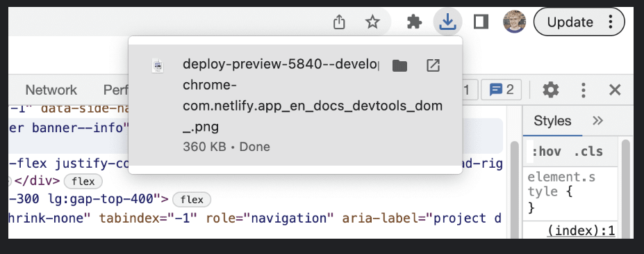Image resolution: width=644 pixels, height=254 pixels.
Task: Click the Elements panel vertical scrollbar
Action: point(514,189)
